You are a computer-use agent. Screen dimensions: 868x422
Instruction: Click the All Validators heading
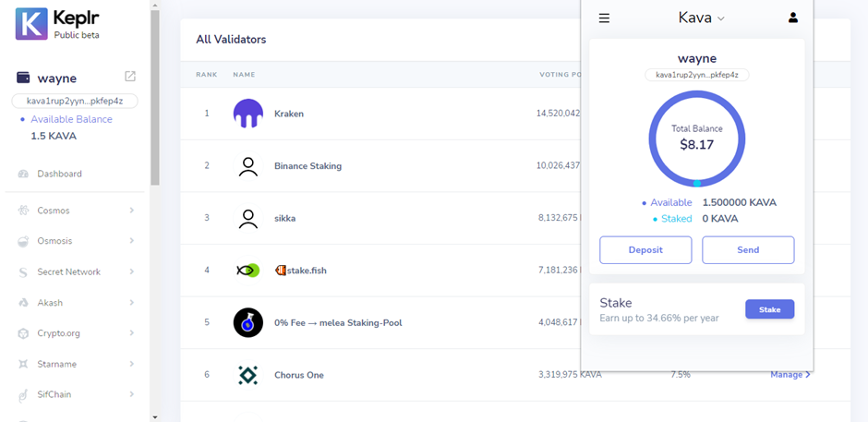[231, 40]
